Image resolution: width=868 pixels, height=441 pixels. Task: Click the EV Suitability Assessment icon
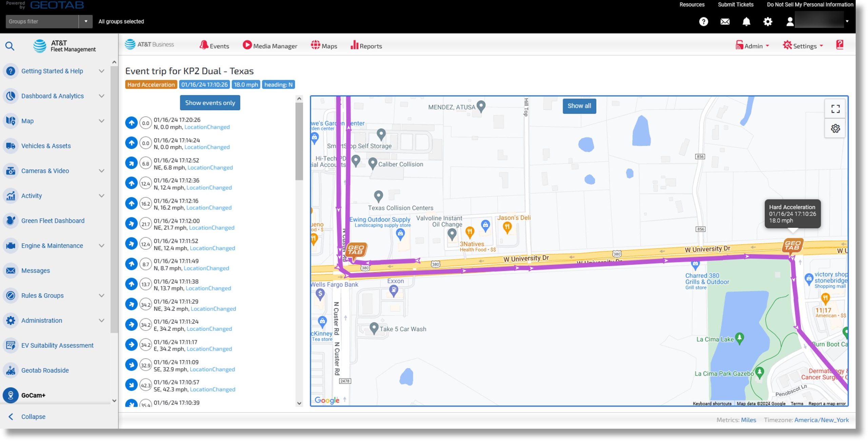11,345
